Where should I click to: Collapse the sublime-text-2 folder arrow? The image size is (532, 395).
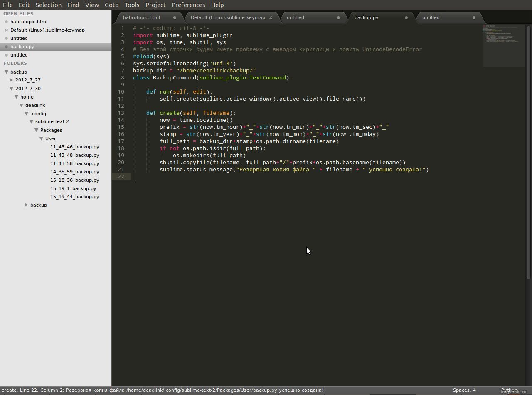click(x=31, y=122)
